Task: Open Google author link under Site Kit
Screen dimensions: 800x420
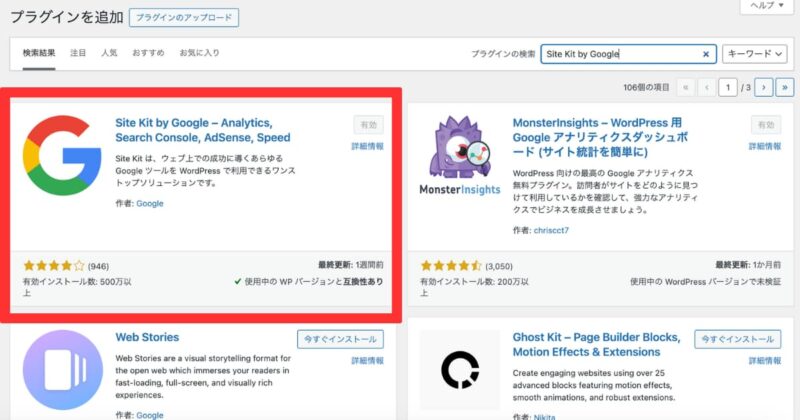Action: (x=150, y=204)
